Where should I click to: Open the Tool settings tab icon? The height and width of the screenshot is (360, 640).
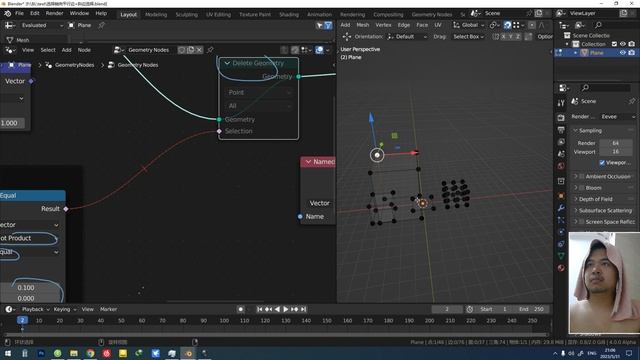click(561, 103)
